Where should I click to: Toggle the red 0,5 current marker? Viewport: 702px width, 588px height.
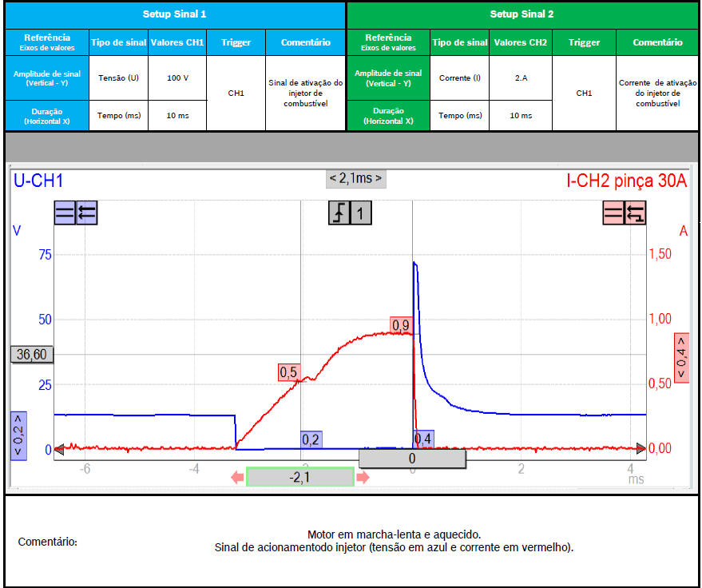click(x=288, y=371)
